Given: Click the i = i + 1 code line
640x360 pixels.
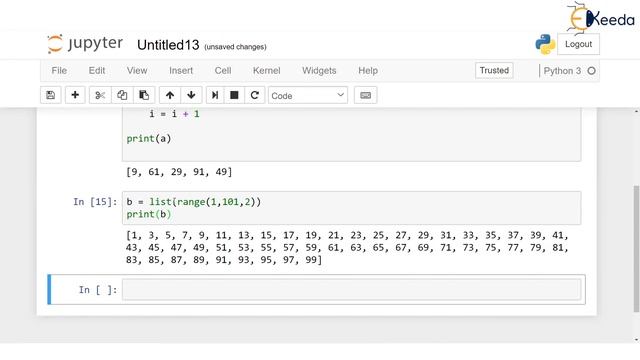Looking at the screenshot, I should click(x=174, y=114).
